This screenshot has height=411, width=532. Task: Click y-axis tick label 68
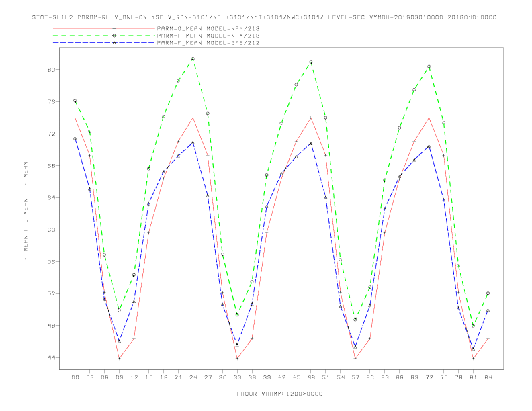coord(50,165)
